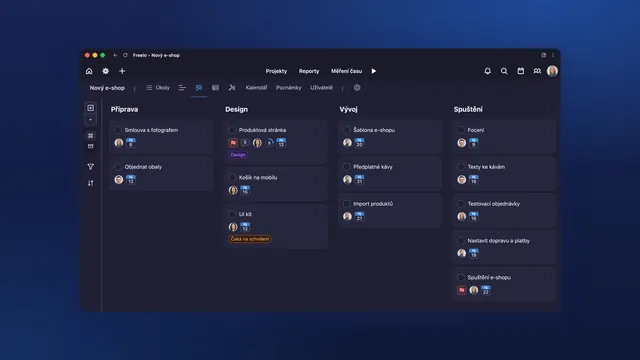This screenshot has height=360, width=640.
Task: Click the Příprava column heading
Action: click(124, 109)
